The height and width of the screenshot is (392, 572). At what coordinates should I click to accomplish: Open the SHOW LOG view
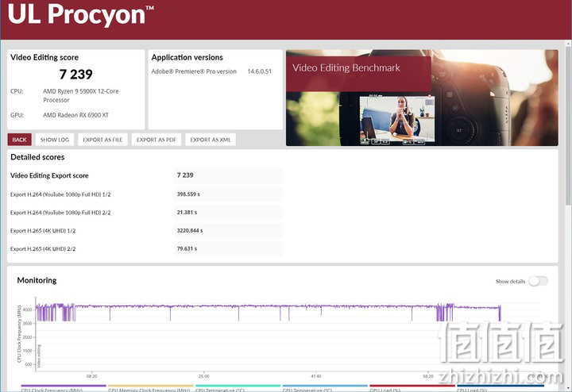pos(55,140)
